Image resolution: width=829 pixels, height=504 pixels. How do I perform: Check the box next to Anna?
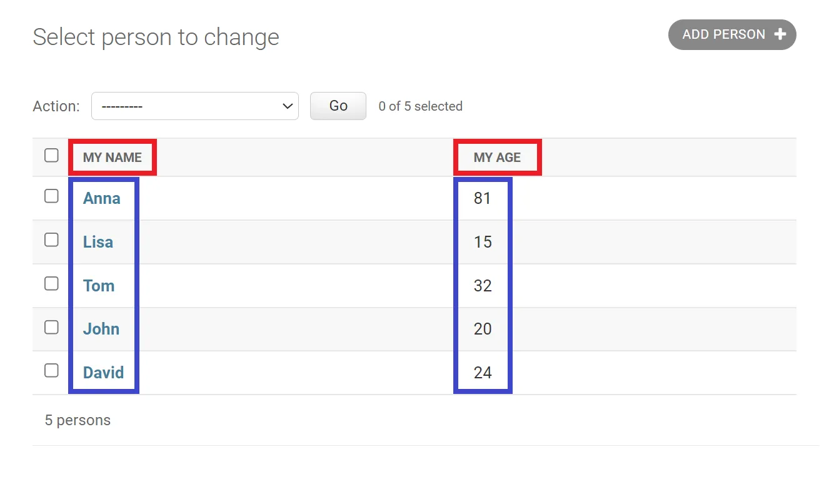(x=51, y=196)
